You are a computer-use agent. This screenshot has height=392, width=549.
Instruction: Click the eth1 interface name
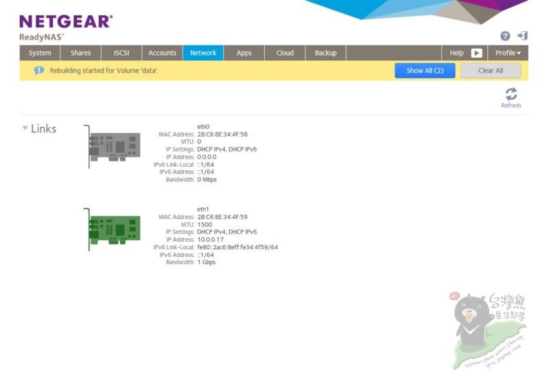click(x=203, y=209)
